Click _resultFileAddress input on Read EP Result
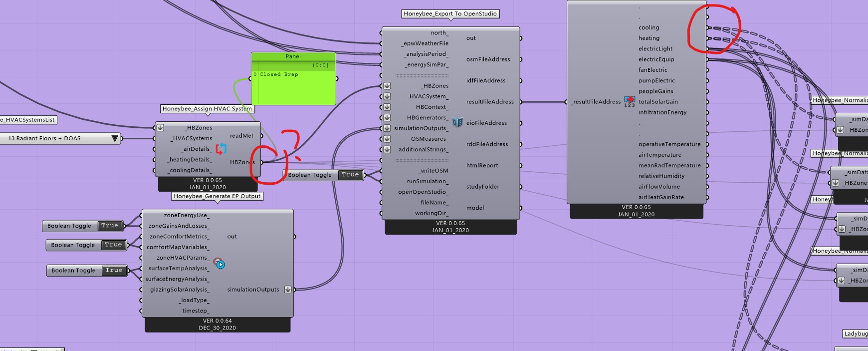Screen dimensions: 868x351 [596, 102]
